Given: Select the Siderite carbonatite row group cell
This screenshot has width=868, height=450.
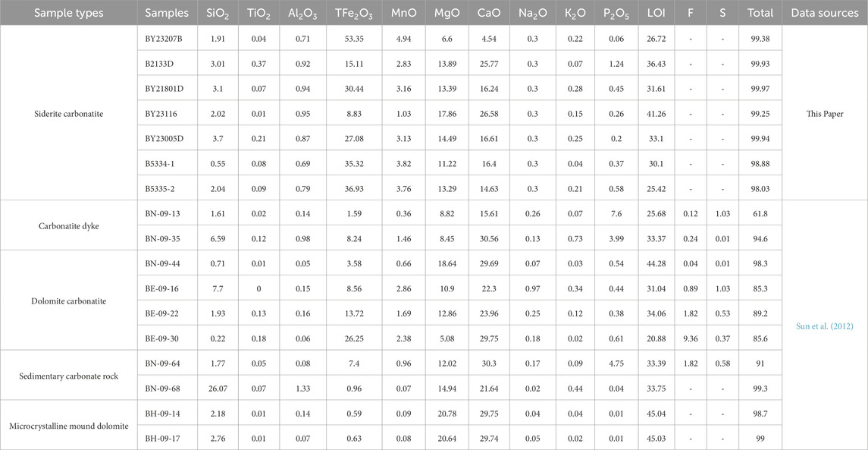Looking at the screenshot, I should pyautogui.click(x=69, y=113).
